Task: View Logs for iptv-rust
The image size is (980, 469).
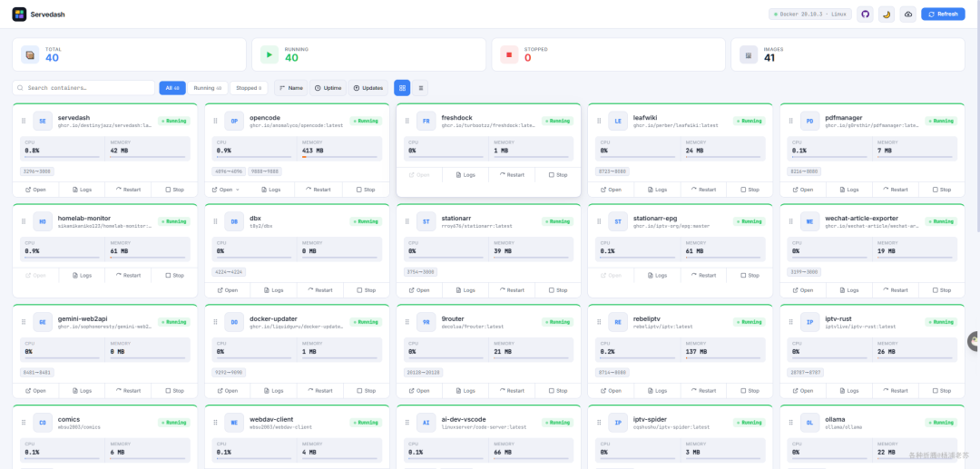Action: click(x=848, y=390)
